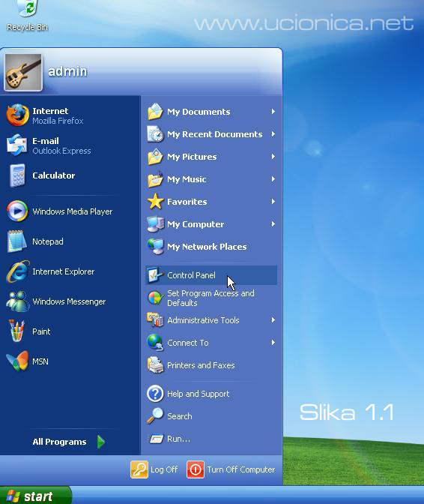Open the Calculator icon
424x504 pixels.
(17, 175)
